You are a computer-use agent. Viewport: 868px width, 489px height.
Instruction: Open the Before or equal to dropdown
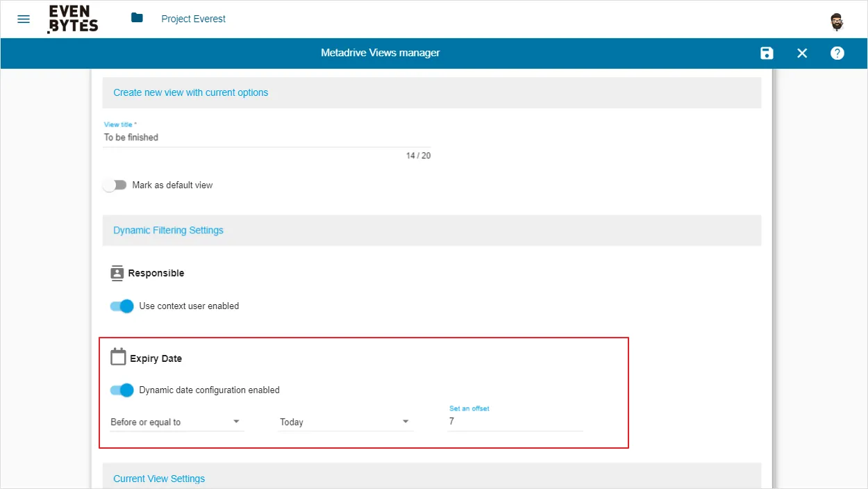(176, 422)
